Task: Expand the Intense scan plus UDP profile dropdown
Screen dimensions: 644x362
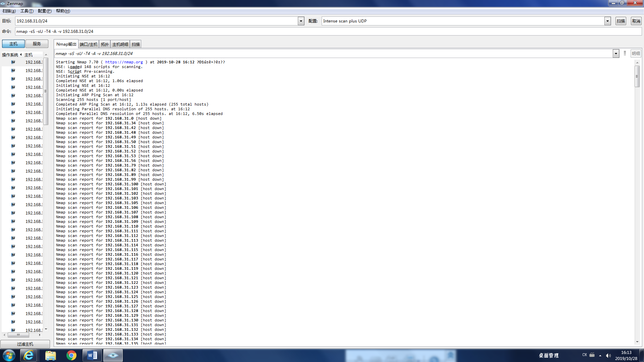Action: click(x=607, y=21)
